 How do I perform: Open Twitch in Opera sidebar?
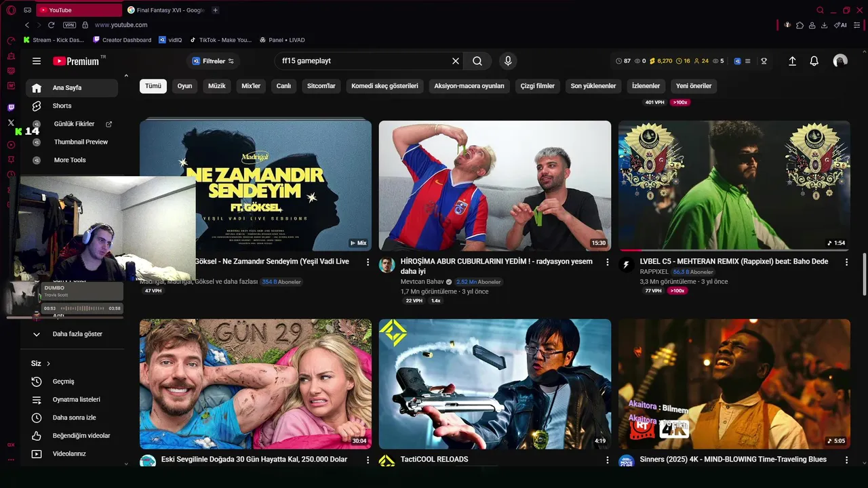[11, 107]
